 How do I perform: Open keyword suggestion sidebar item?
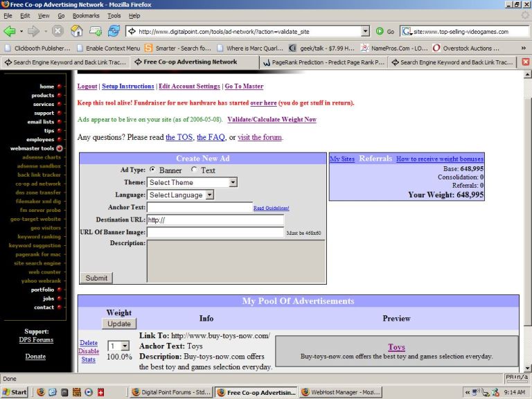(35, 245)
